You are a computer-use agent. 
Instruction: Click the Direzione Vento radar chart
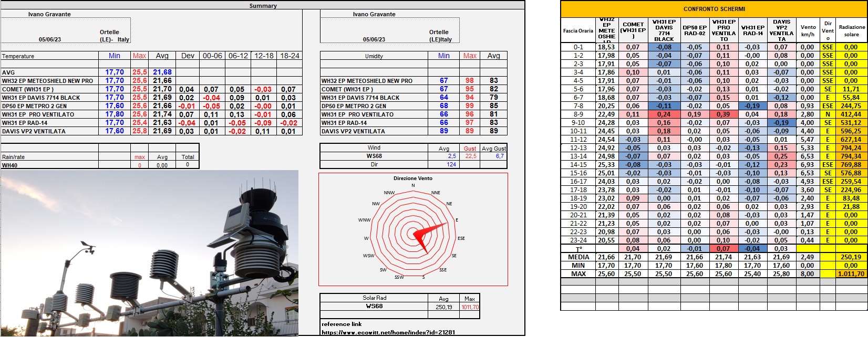coord(413,229)
